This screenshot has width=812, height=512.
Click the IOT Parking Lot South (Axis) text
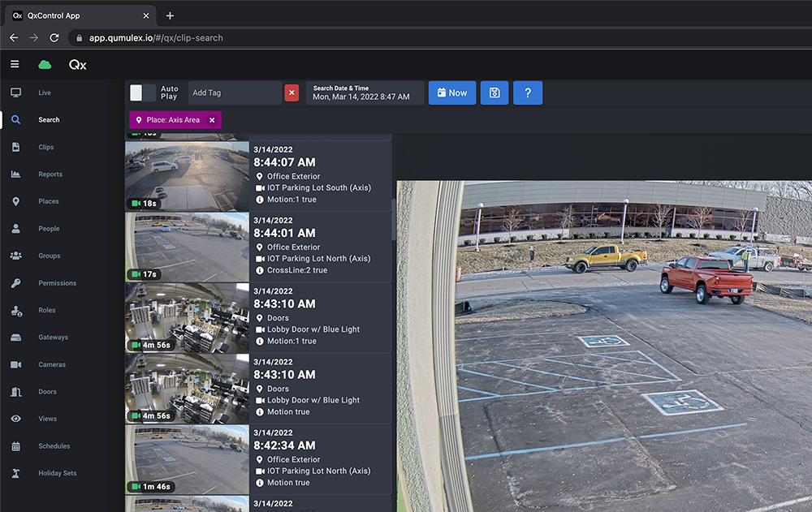[319, 188]
